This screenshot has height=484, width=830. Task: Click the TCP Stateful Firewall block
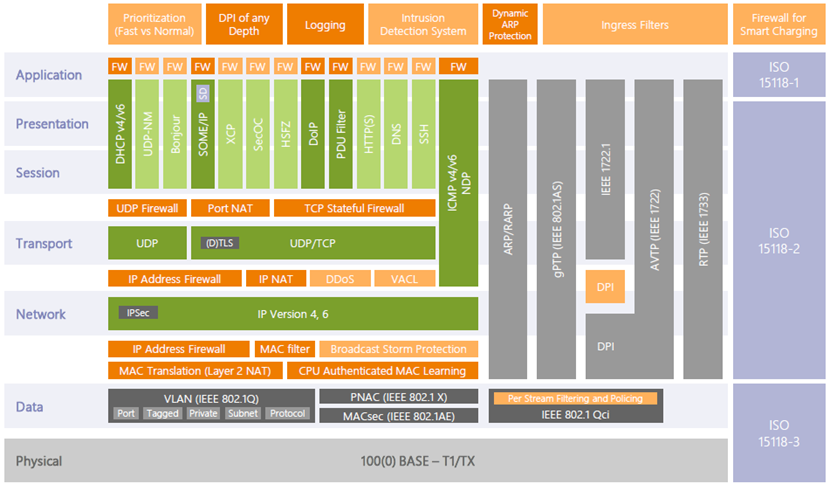tap(354, 208)
